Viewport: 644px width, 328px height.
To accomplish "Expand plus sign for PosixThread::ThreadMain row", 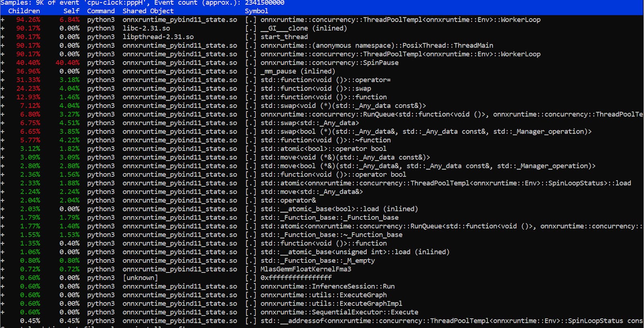I will click(x=2, y=45).
